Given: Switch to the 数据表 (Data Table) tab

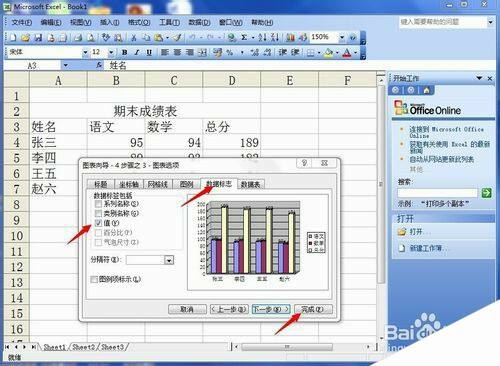Looking at the screenshot, I should pos(250,184).
